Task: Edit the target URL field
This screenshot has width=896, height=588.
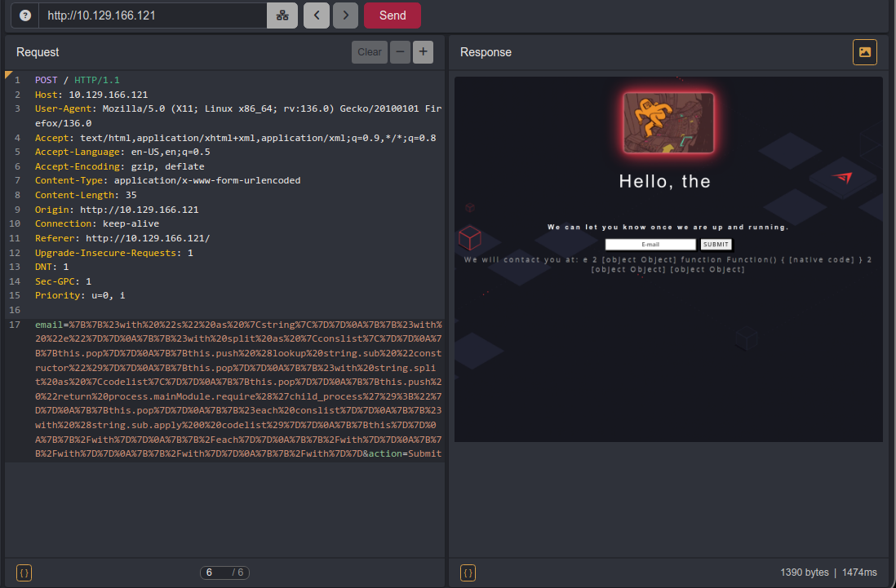Action: [153, 15]
